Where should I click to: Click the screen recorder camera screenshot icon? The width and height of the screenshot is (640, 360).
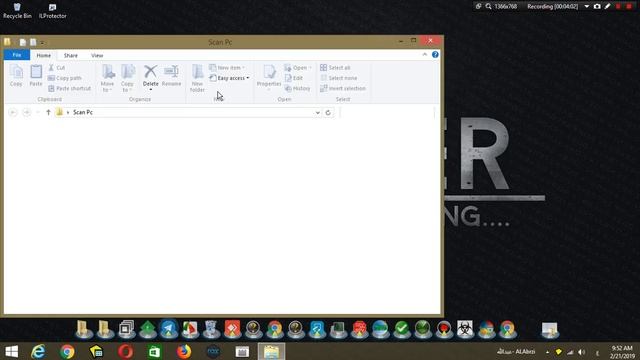(597, 6)
